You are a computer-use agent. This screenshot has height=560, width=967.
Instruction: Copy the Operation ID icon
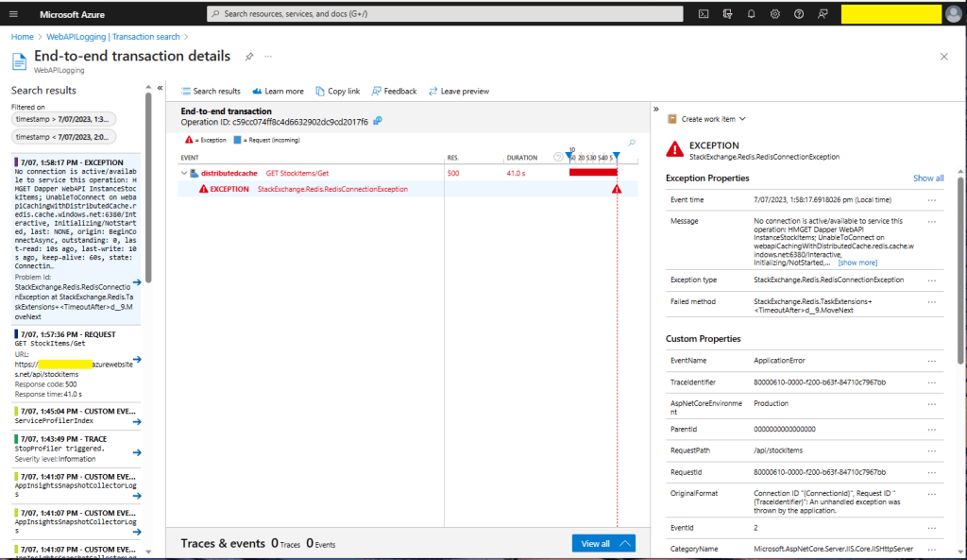point(378,122)
